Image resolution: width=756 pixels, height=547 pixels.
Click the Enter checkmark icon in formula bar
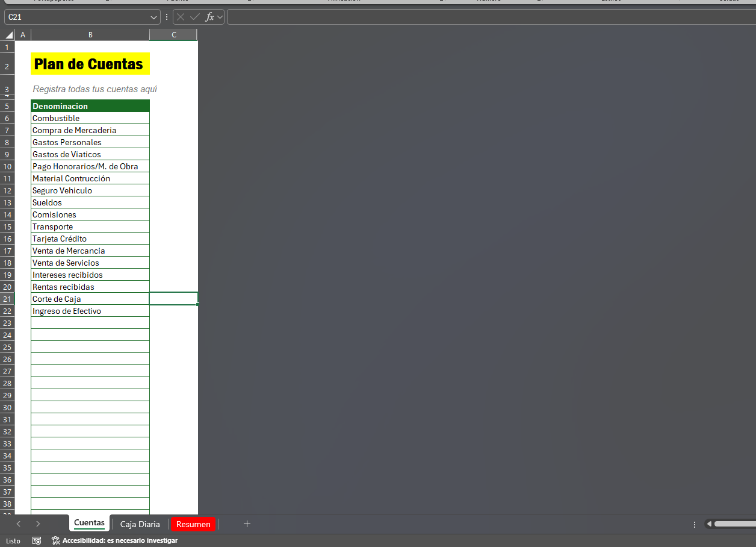click(x=194, y=17)
